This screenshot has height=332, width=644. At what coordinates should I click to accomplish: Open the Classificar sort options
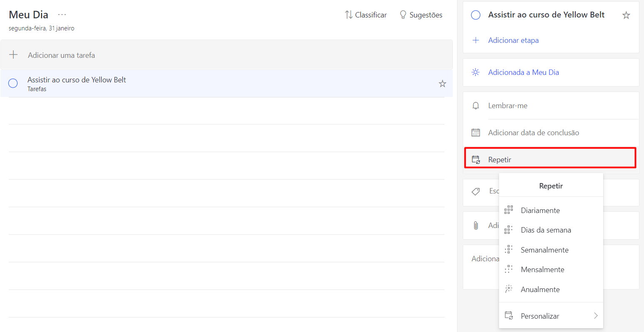tap(366, 15)
